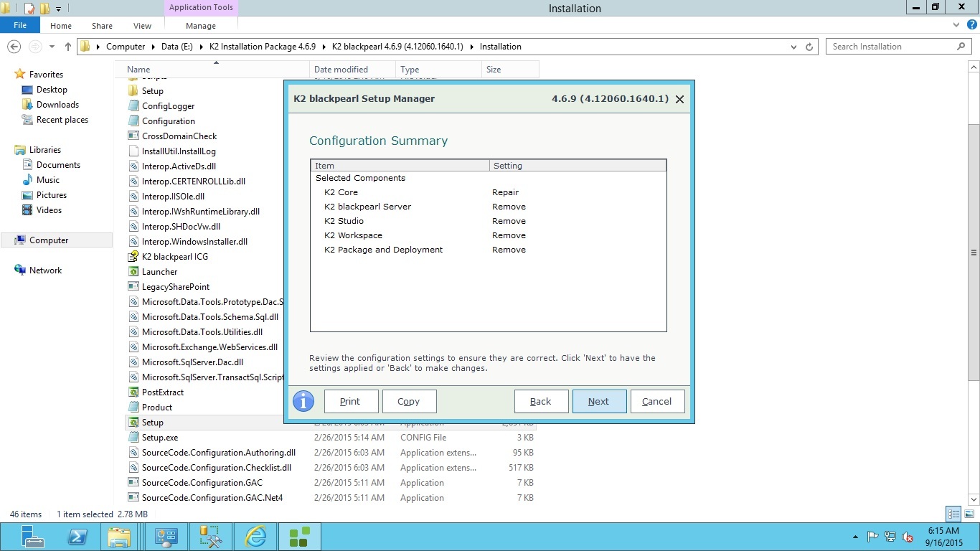This screenshot has height=551, width=980.
Task: Click in the Search Installation field
Action: pyautogui.click(x=890, y=47)
